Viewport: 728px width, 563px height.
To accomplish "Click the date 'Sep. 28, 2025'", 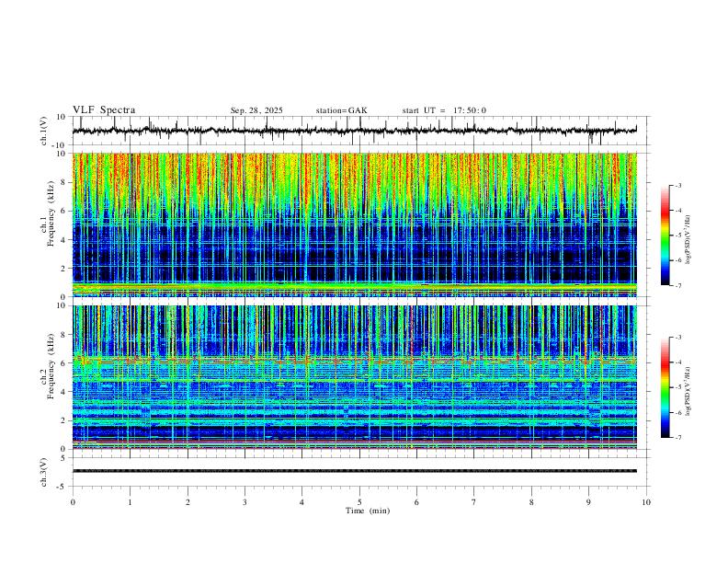I will 256,110.
